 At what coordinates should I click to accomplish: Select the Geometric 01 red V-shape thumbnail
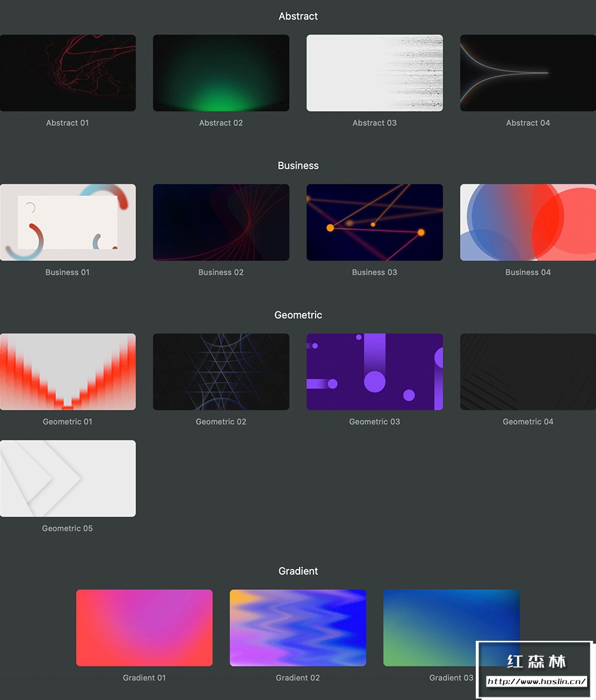pos(67,372)
